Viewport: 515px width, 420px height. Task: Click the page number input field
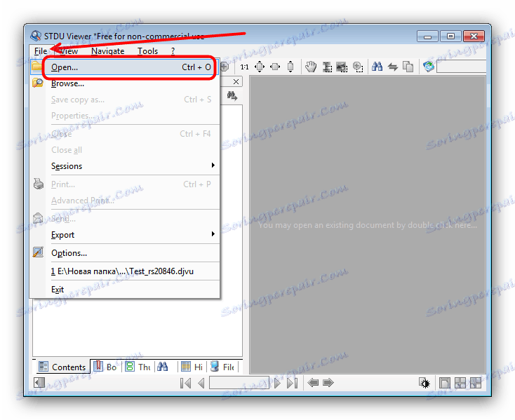pos(239,383)
